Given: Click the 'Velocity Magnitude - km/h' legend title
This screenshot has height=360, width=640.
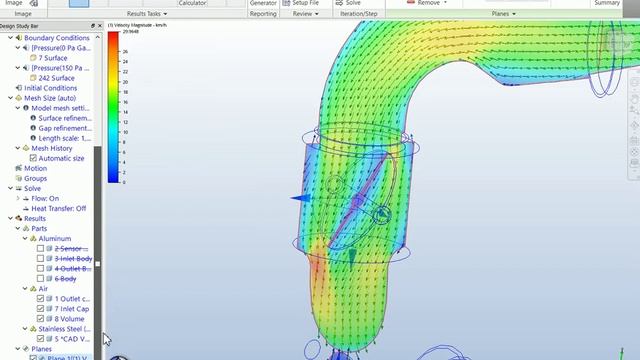Looking at the screenshot, I should (x=138, y=25).
